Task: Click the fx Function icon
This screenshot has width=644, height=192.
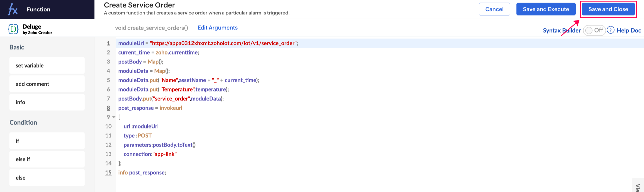Action: pos(13,9)
